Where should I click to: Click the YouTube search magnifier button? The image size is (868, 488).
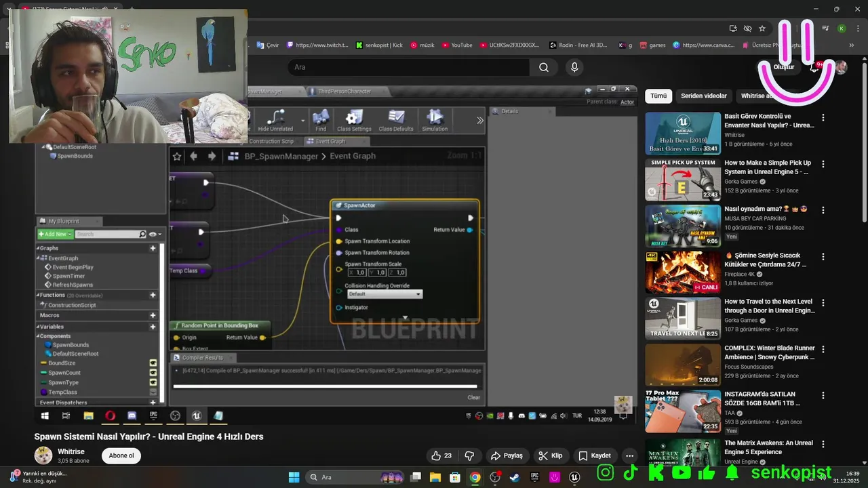[544, 67]
